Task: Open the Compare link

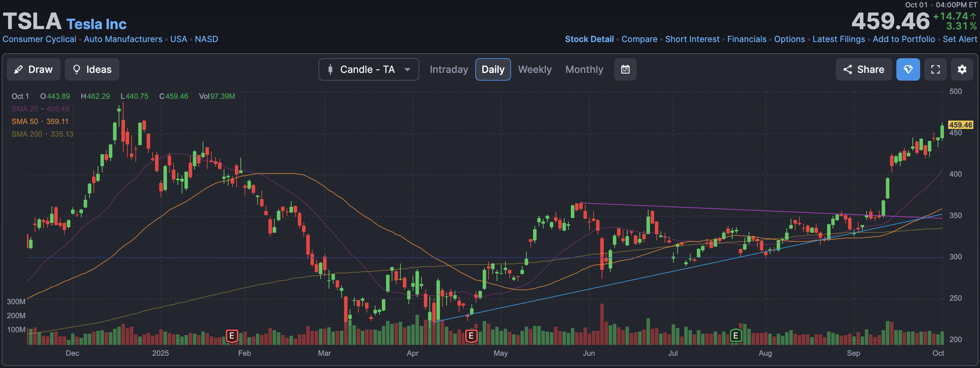Action: click(x=639, y=39)
